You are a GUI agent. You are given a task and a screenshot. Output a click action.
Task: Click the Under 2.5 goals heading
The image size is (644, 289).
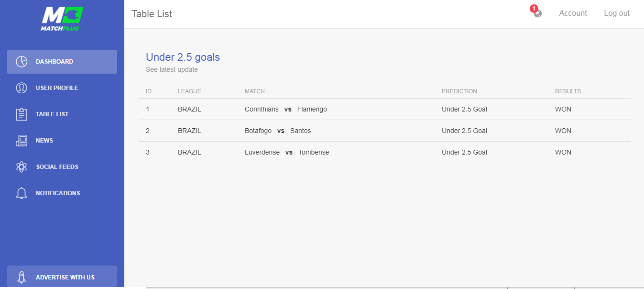(x=183, y=57)
